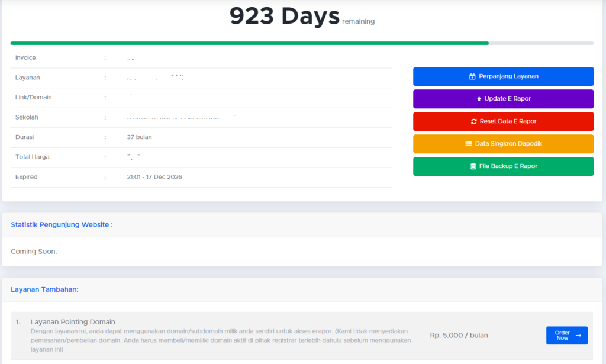Click the green File Backup E Rapor button

[x=503, y=166]
